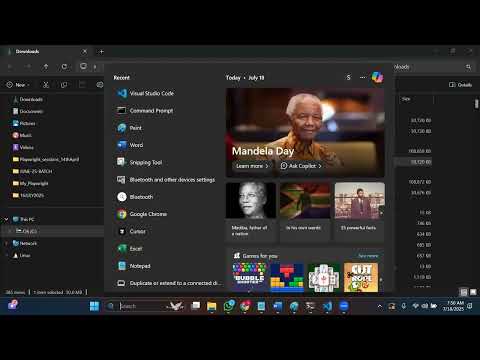The height and width of the screenshot is (360, 480).
Task: Click Ask Copilot on Mandela Day card
Action: pos(300,166)
